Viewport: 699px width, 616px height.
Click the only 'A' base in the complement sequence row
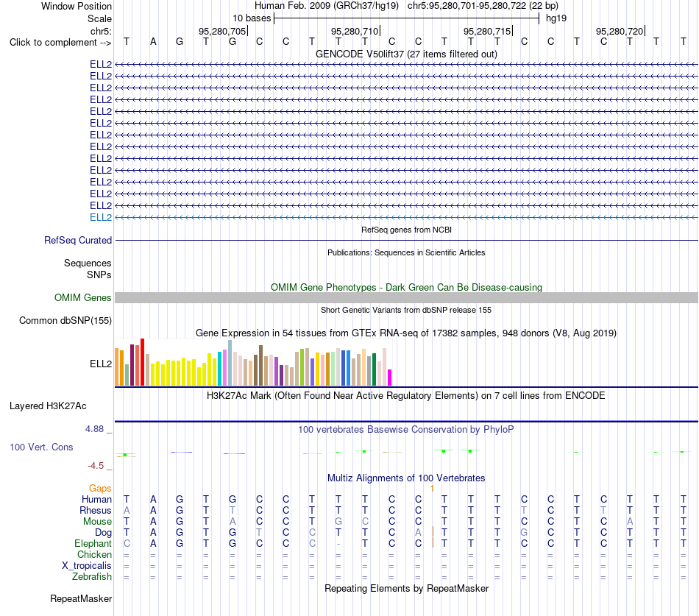pos(153,42)
